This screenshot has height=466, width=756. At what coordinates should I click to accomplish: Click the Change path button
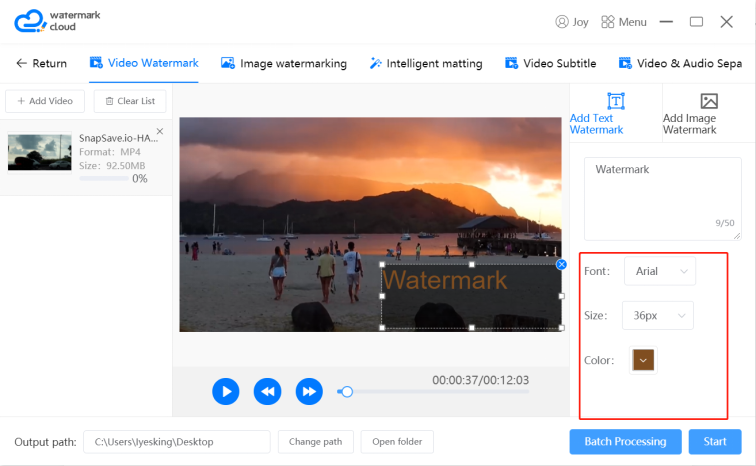[x=316, y=442]
